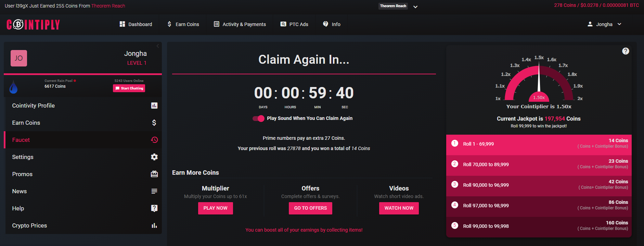Click the Info lightbulb icon

coord(325,24)
